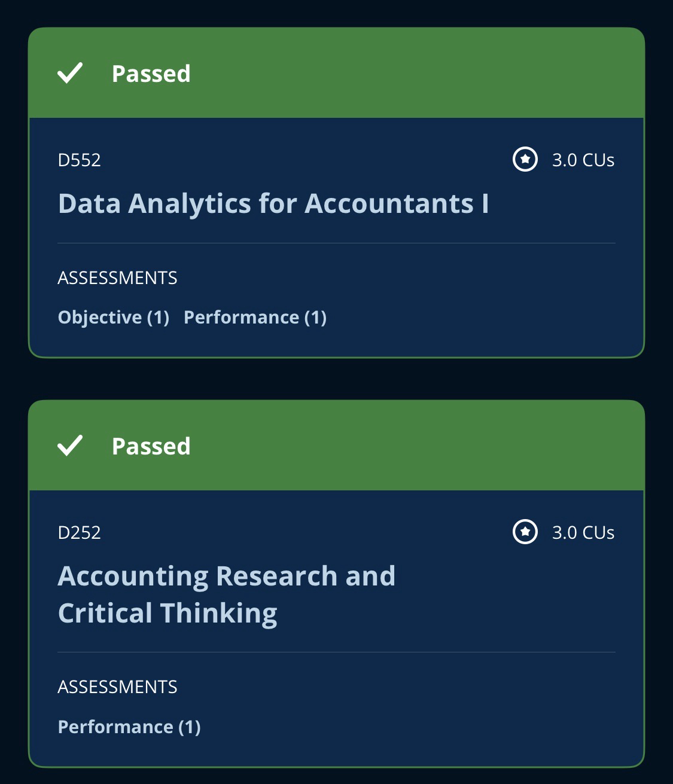Select Objective (1) assessment under D552
Viewport: 673px width, 784px height.
tap(113, 317)
